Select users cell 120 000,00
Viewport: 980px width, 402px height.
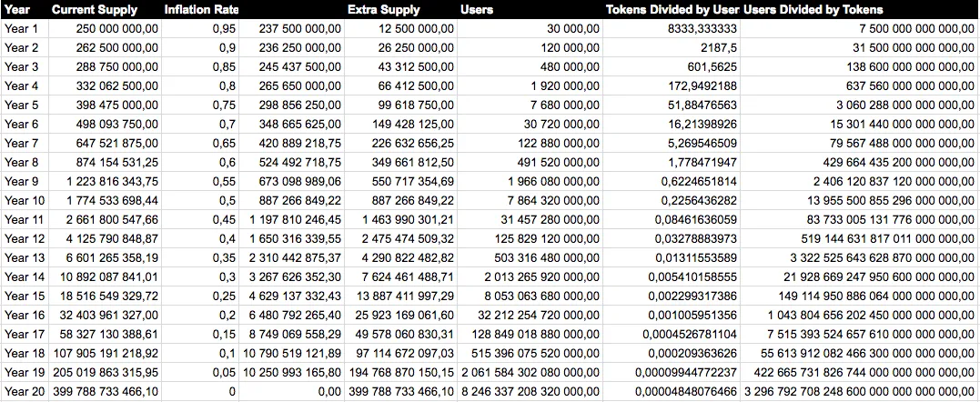point(530,47)
